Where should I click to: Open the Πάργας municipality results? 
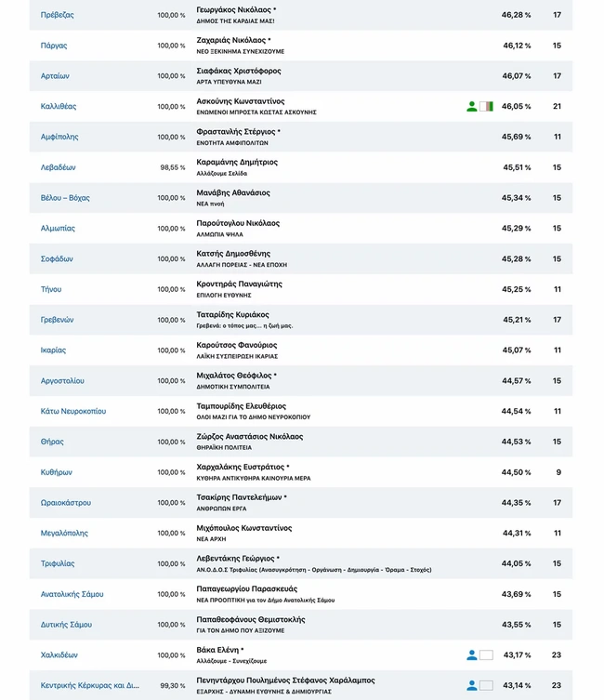(54, 46)
